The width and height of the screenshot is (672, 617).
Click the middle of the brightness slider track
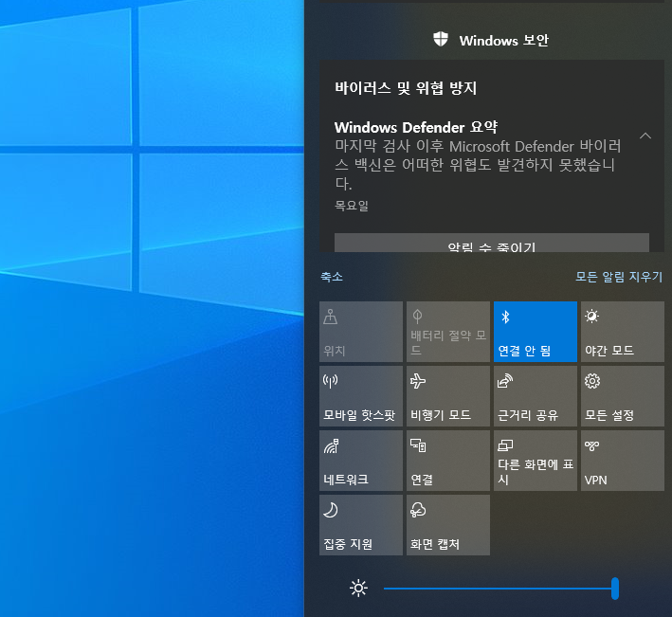499,589
